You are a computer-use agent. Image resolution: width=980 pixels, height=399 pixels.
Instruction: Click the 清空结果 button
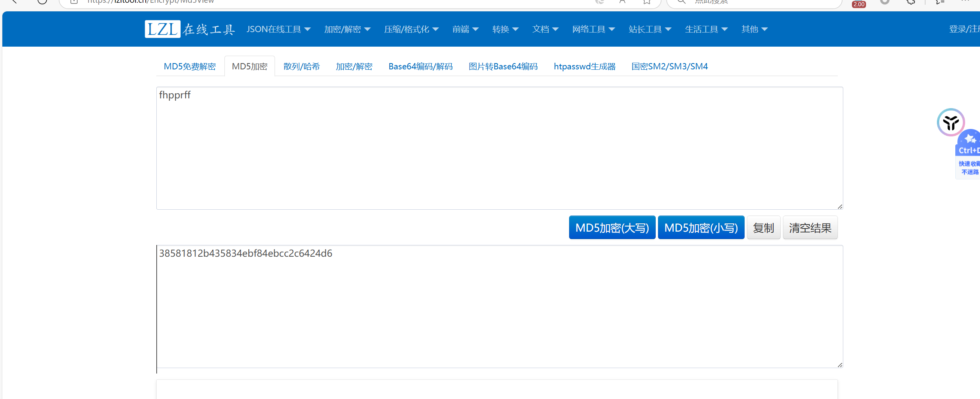coord(810,227)
